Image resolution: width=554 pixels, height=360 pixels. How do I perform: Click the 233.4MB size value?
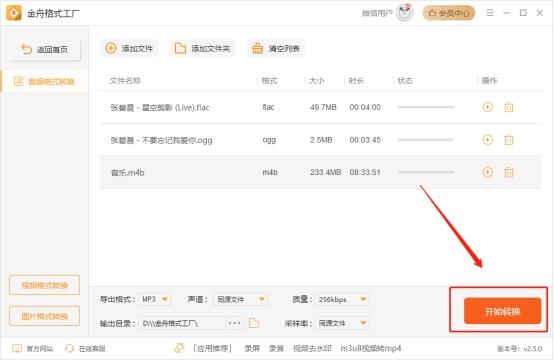pos(325,172)
